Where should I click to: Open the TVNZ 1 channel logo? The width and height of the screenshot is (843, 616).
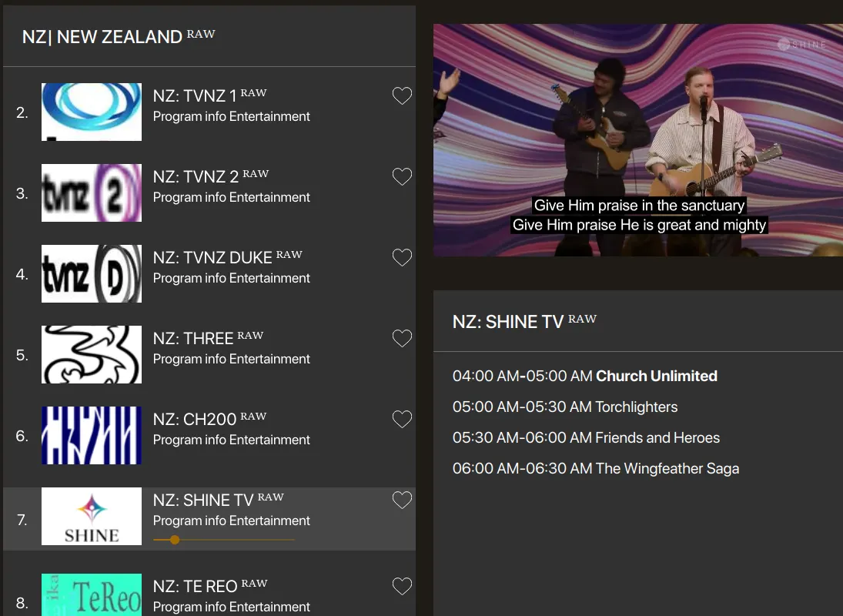92,112
